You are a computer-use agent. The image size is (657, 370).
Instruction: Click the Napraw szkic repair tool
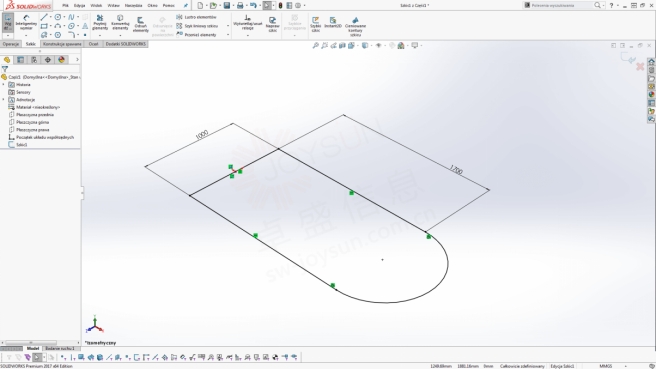click(272, 24)
